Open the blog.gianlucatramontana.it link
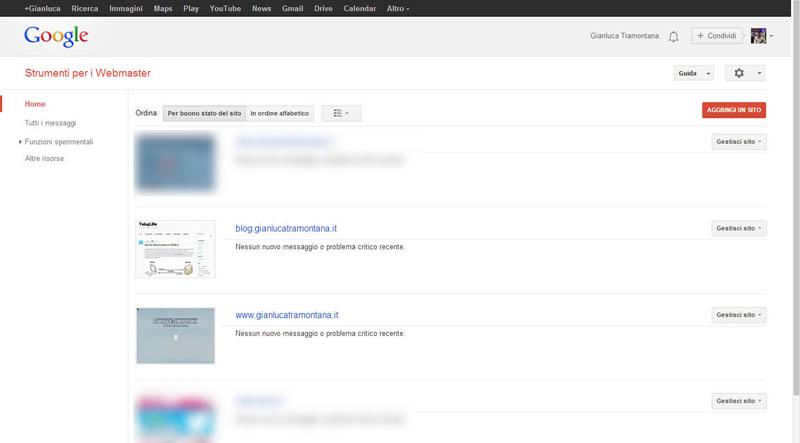The height and width of the screenshot is (443, 800). [286, 229]
